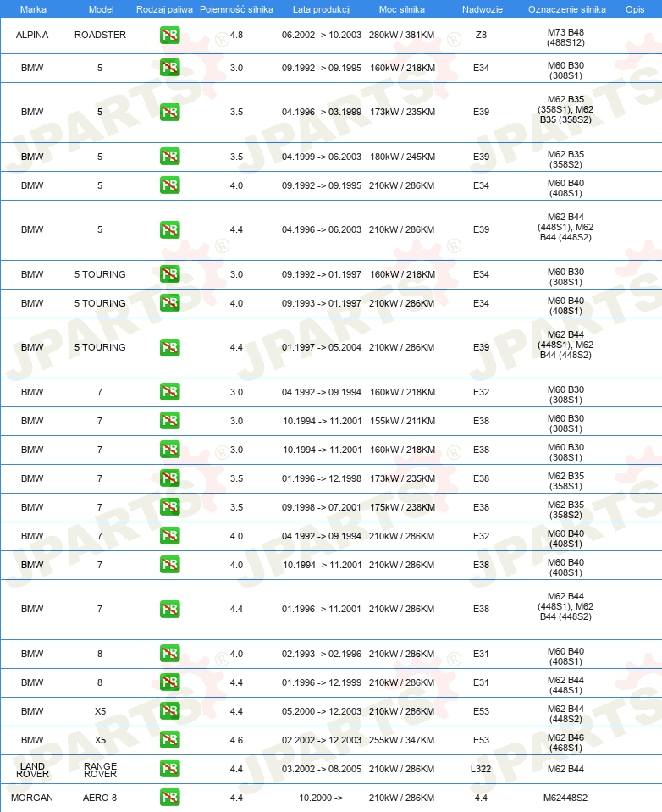
Task: Click the fuel icon for the BMW X5 4.4 row
Action: (170, 711)
